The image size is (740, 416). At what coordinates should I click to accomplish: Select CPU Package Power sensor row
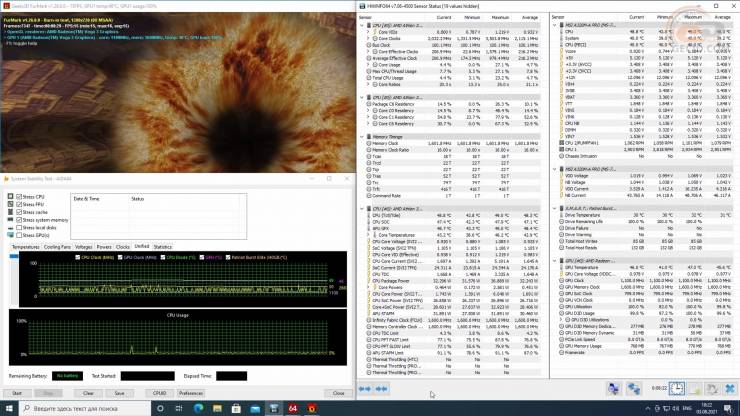tap(453, 281)
